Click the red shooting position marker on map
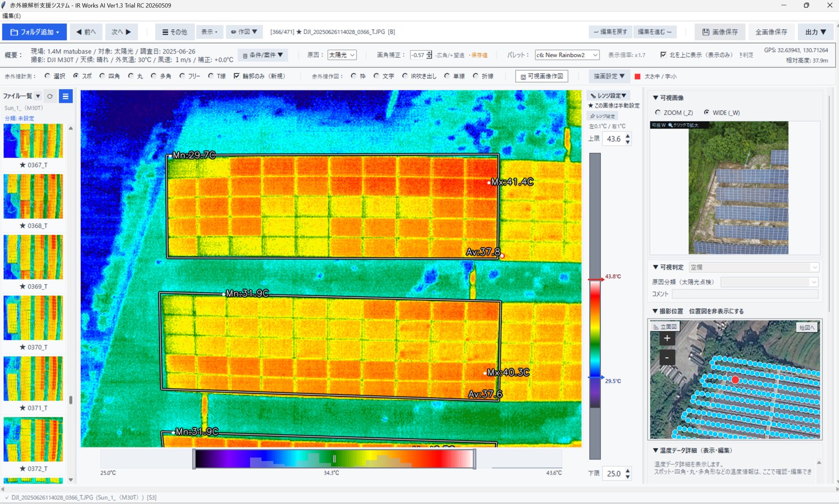 (x=735, y=380)
